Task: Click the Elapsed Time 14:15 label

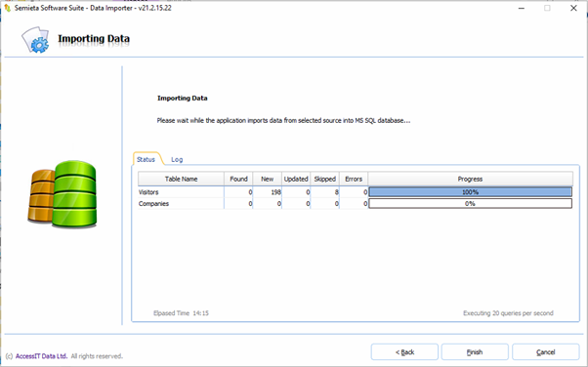Action: click(x=181, y=313)
